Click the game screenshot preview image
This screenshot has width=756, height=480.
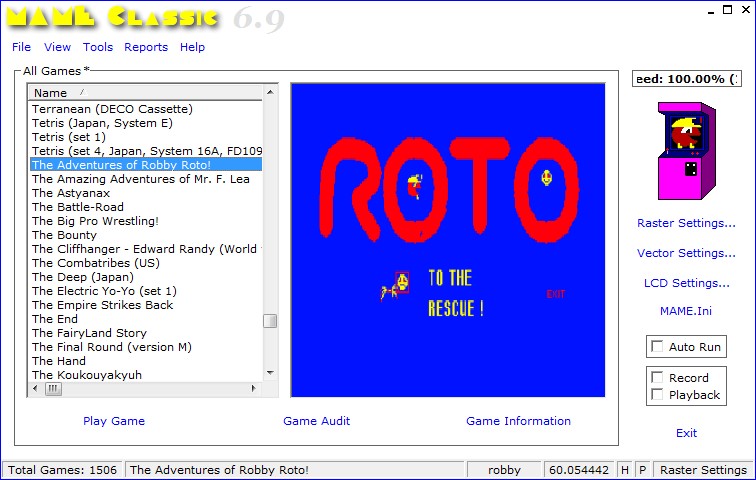[x=448, y=240]
